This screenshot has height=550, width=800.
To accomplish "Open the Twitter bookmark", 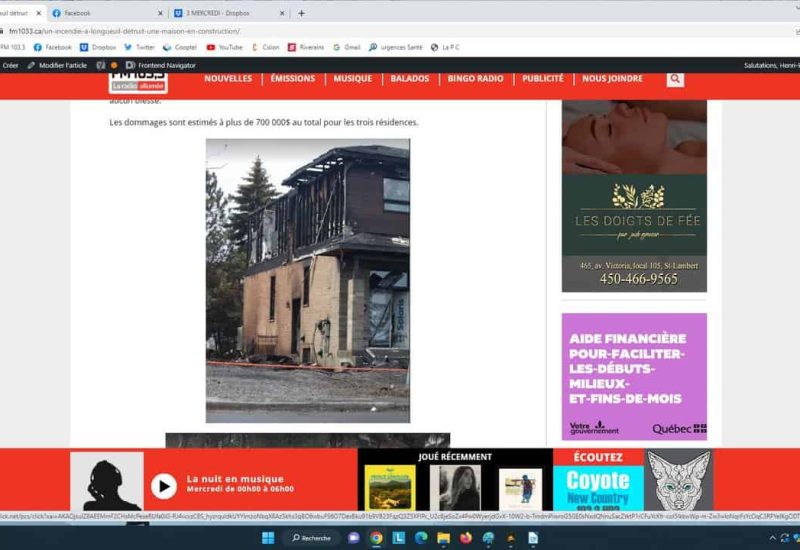I will [139, 47].
